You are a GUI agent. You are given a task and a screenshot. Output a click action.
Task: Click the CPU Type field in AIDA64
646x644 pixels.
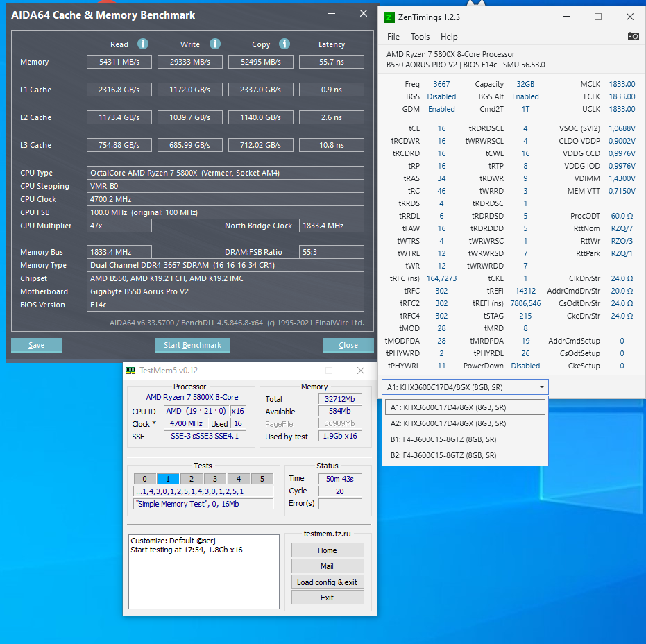click(x=226, y=173)
